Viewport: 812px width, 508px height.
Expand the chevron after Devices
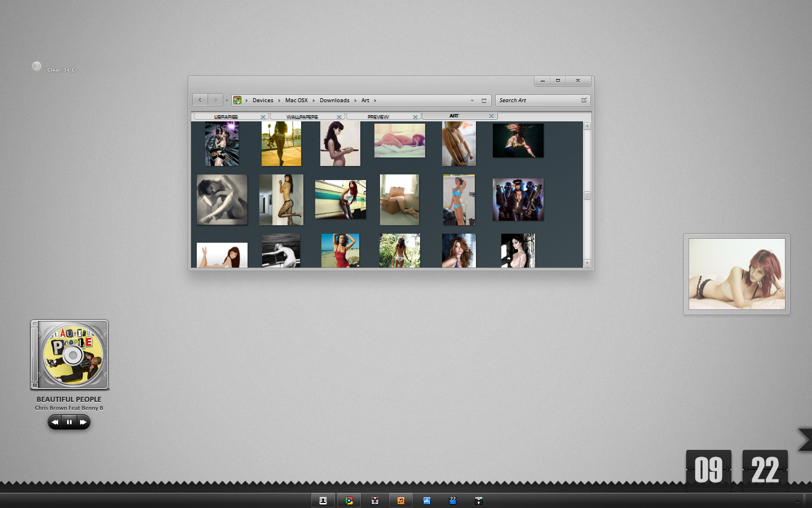279,100
